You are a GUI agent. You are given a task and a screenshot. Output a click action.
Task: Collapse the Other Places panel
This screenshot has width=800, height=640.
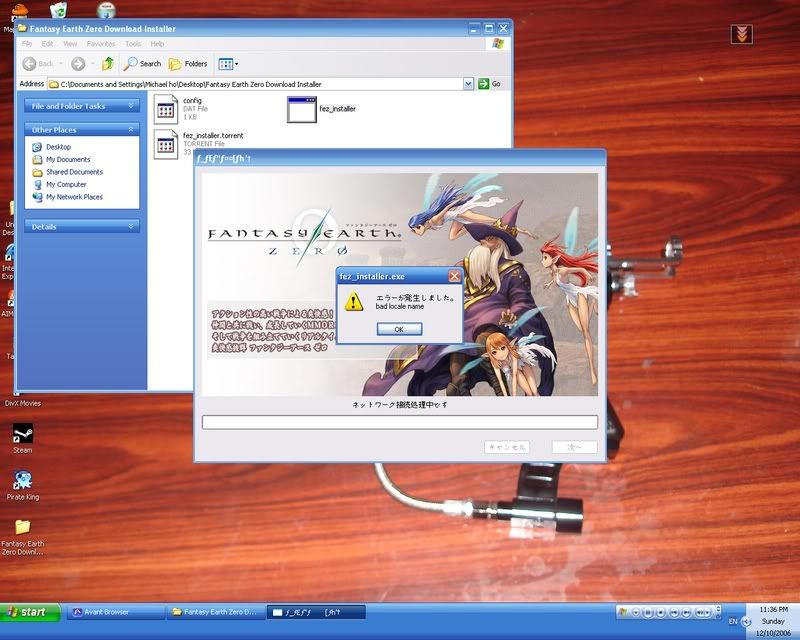tap(131, 129)
